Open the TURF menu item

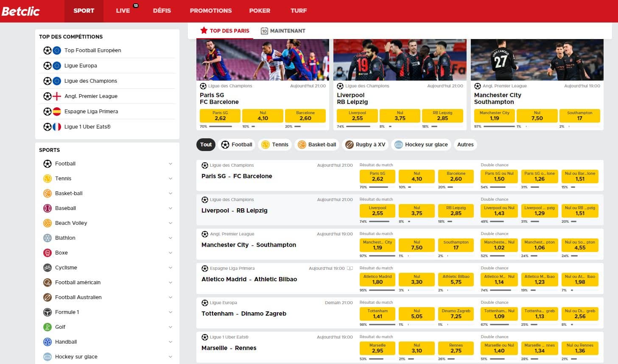[x=299, y=11]
